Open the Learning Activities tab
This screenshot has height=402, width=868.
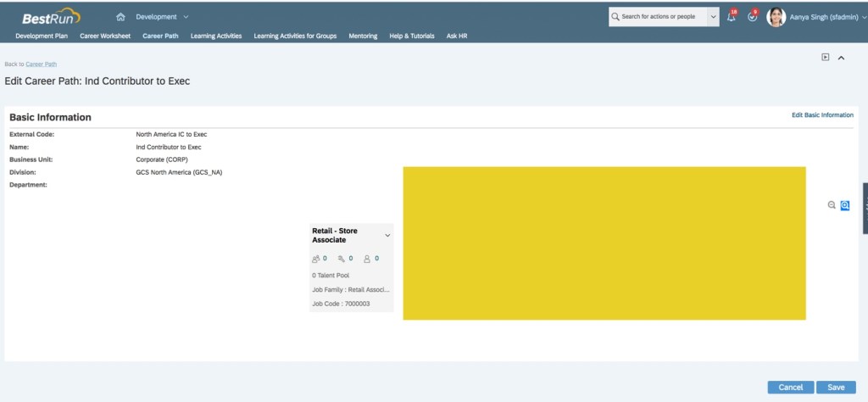[216, 36]
